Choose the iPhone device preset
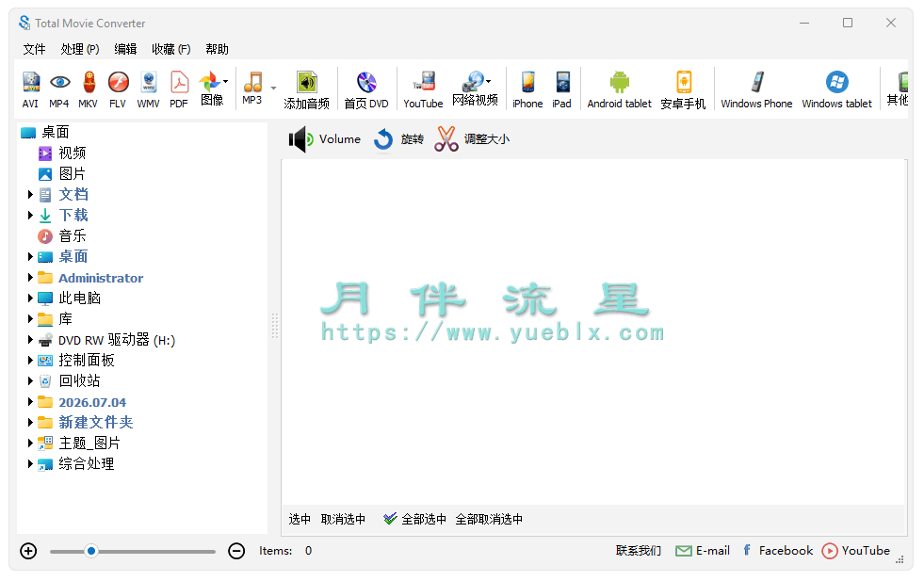The height and width of the screenshot is (581, 924). [527, 90]
